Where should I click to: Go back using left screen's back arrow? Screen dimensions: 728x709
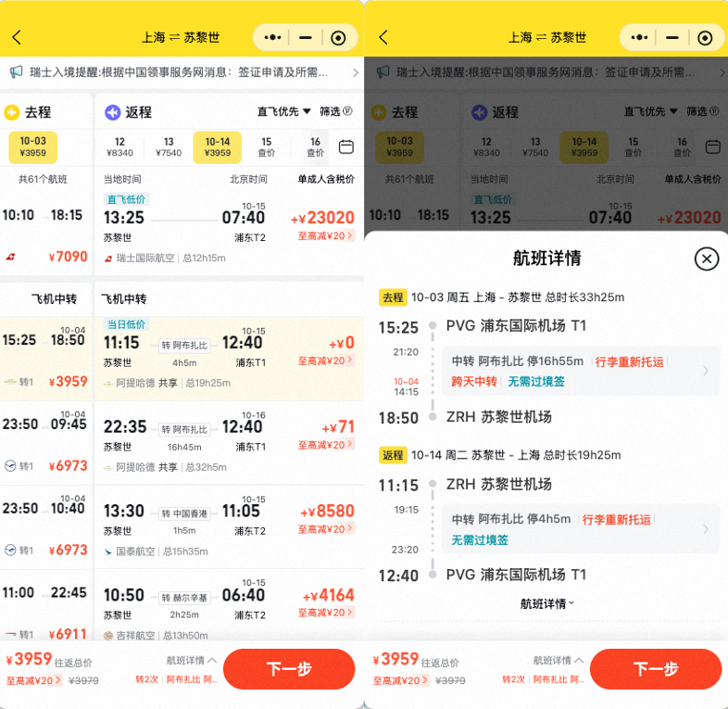coord(17,37)
